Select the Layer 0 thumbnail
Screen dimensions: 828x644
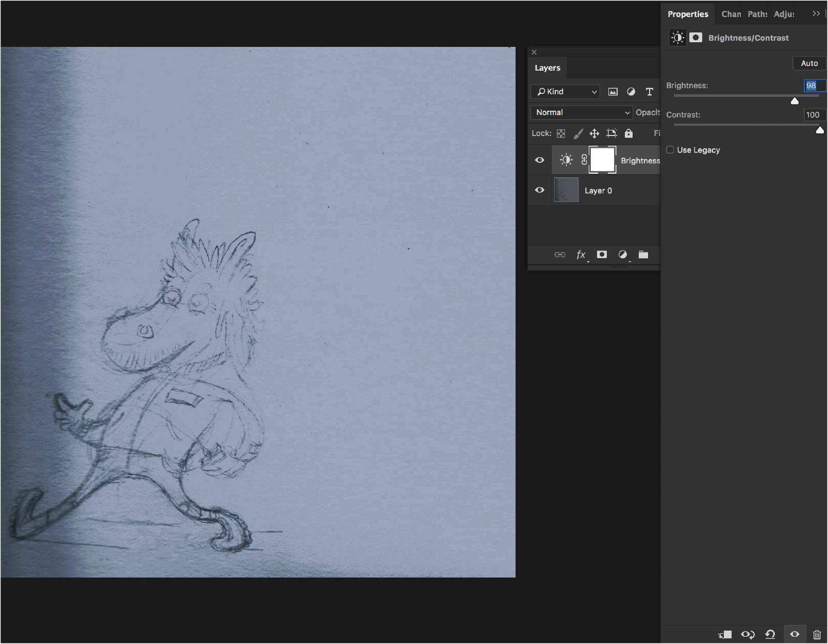[566, 190]
